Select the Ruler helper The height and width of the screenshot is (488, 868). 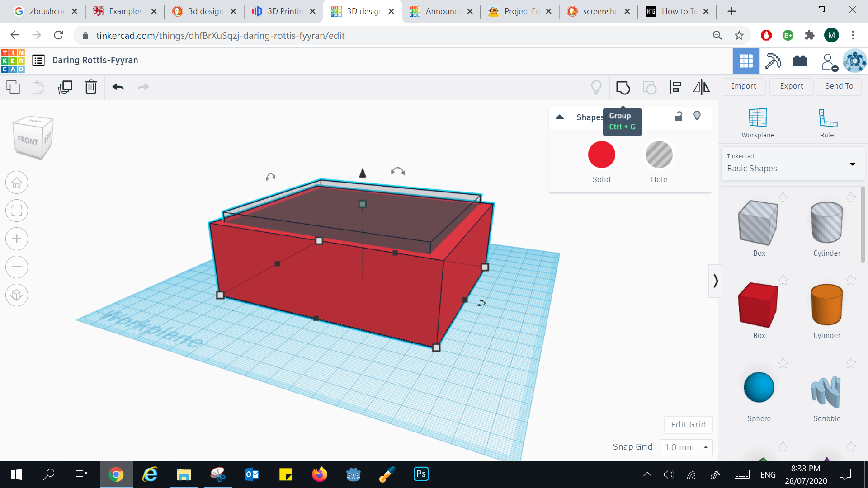pos(827,122)
